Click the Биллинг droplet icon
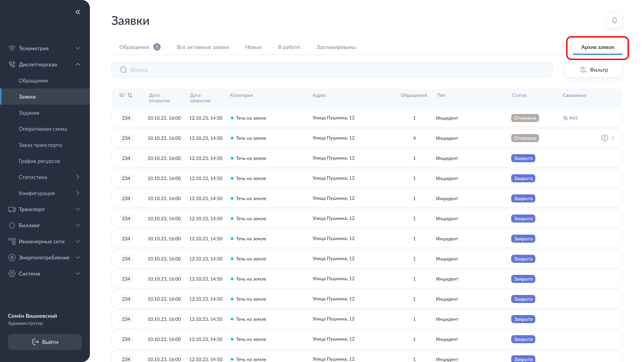Viewport: 644px width, 362px height. click(x=12, y=226)
